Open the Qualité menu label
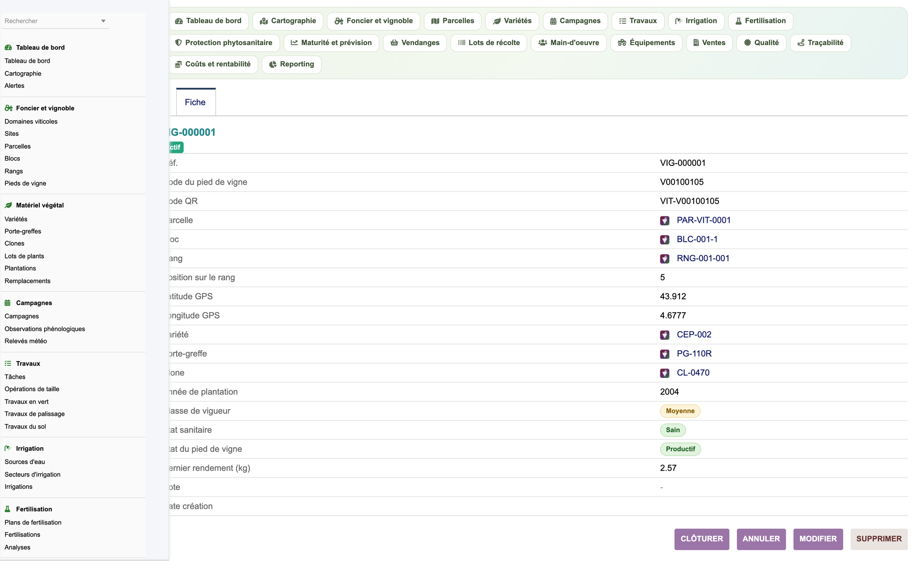 (x=766, y=43)
